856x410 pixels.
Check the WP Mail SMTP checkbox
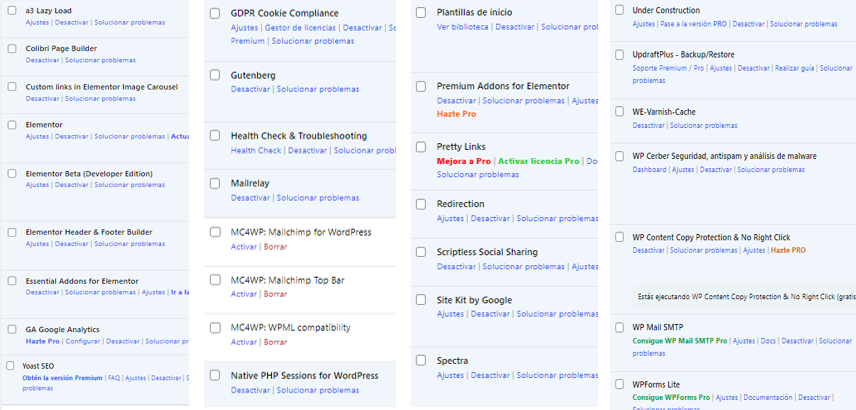[x=620, y=327]
